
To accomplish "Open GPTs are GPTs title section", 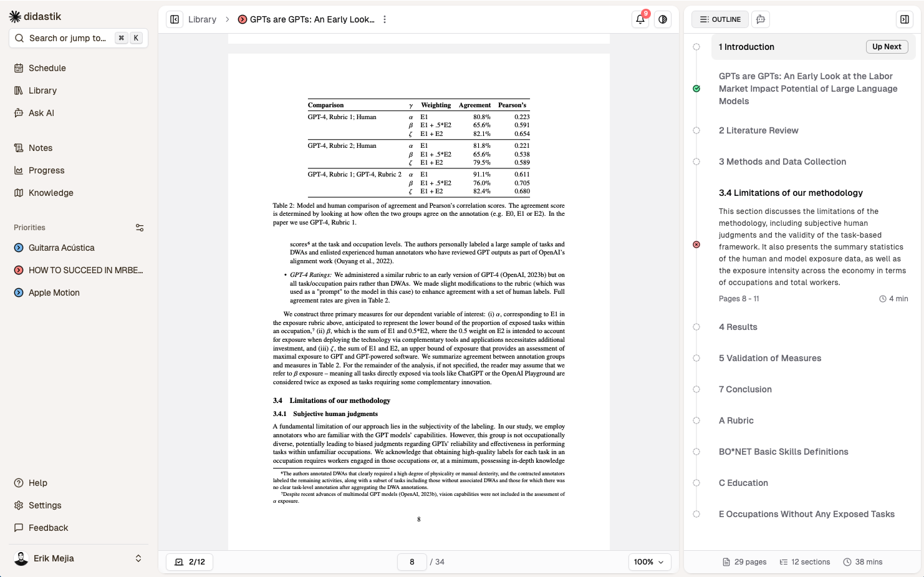I will (x=808, y=89).
